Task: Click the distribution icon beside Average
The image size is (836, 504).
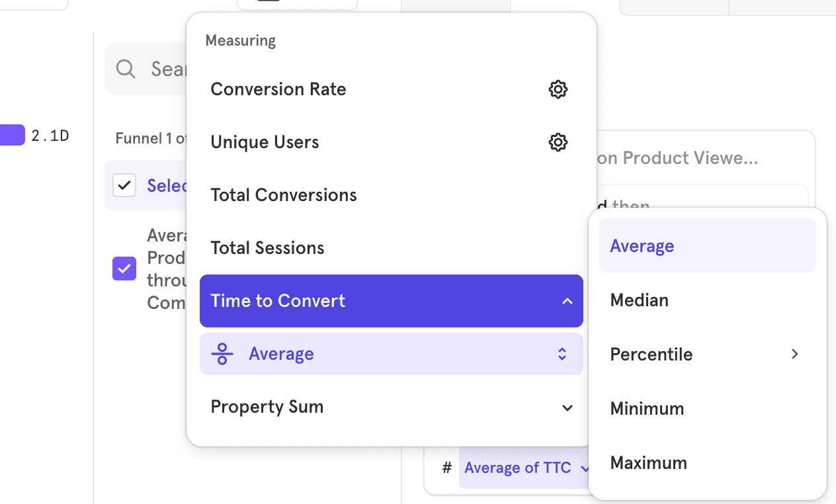Action: (223, 354)
